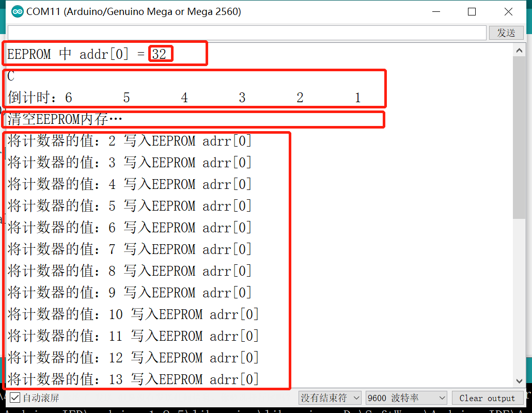Click the 写入EEPROM adrr[0] line showing 13
The height and width of the screenshot is (413, 532).
point(134,378)
